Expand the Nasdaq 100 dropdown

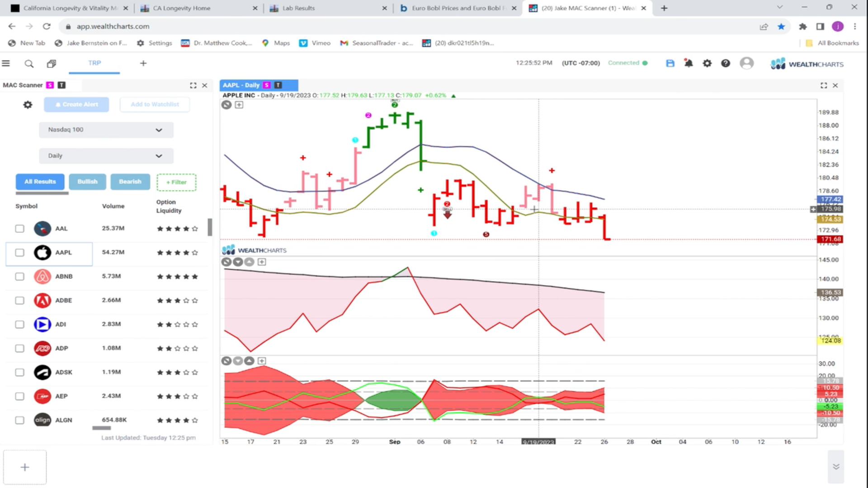tap(106, 130)
